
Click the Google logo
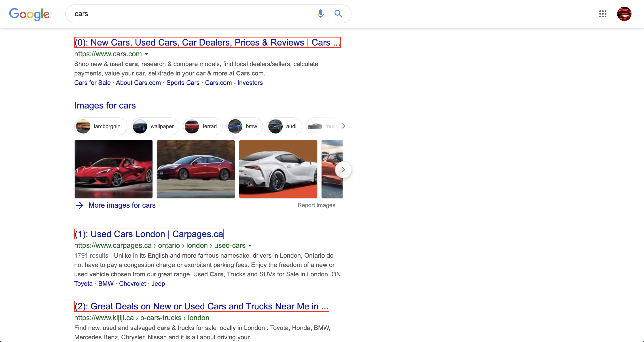pyautogui.click(x=29, y=14)
